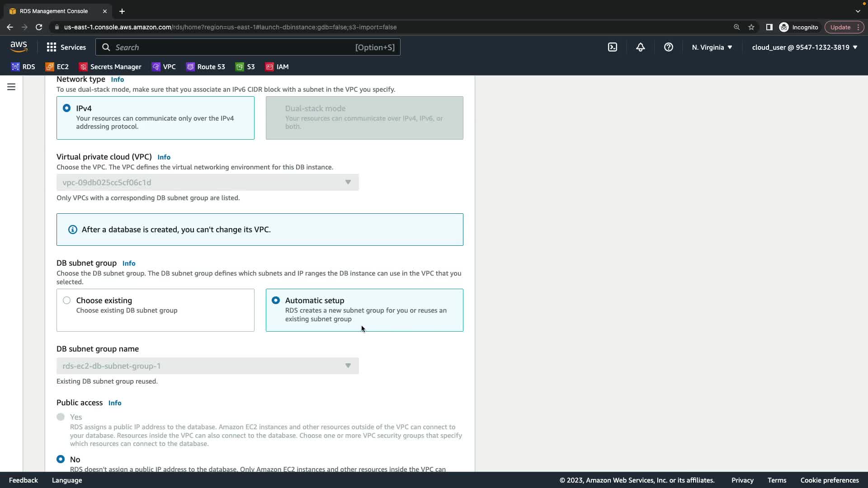
Task: Open the notifications bell
Action: tap(640, 47)
